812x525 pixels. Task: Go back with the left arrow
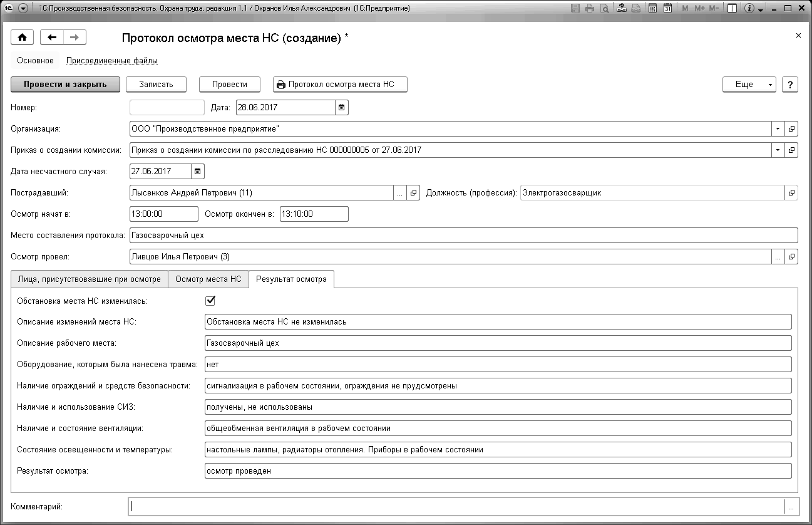click(52, 38)
